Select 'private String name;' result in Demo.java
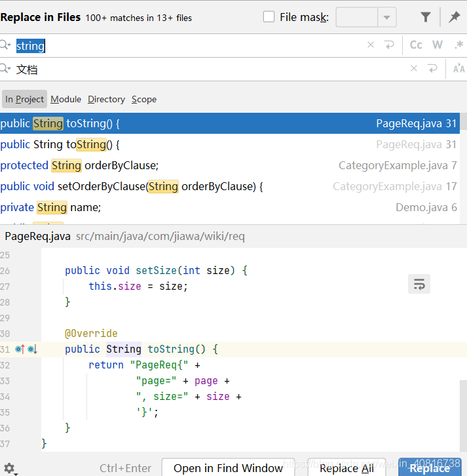Screen dimensions: 467x476 pyautogui.click(x=229, y=207)
